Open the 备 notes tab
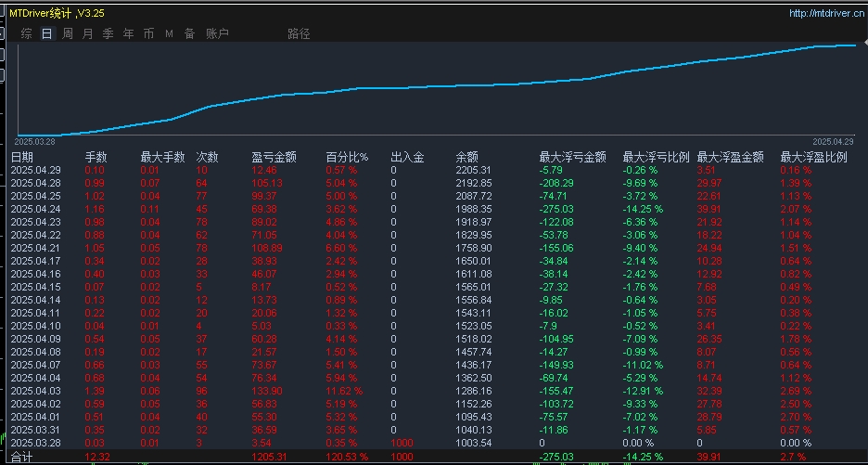This screenshot has height=465, width=868. tap(189, 33)
